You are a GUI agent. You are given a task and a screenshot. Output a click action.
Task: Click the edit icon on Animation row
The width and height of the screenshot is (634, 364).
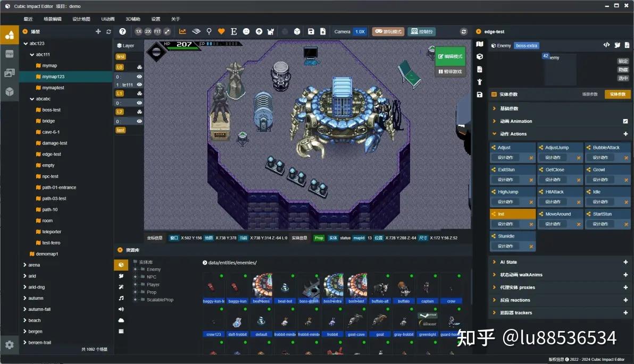click(x=625, y=121)
